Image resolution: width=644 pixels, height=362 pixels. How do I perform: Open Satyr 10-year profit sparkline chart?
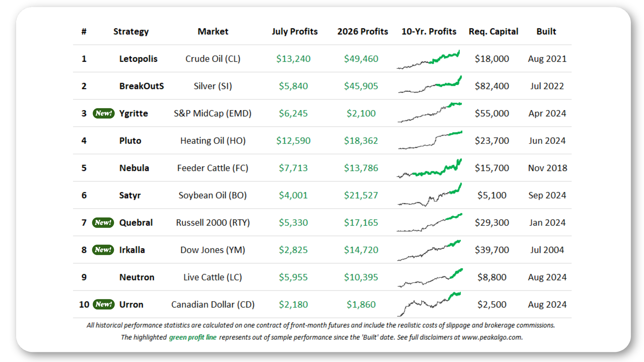pyautogui.click(x=430, y=195)
